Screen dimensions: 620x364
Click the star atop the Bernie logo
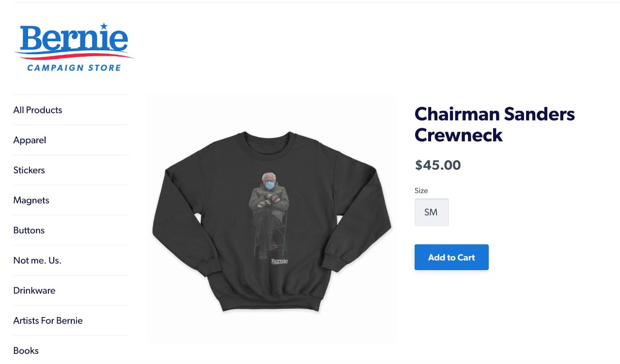pos(103,26)
